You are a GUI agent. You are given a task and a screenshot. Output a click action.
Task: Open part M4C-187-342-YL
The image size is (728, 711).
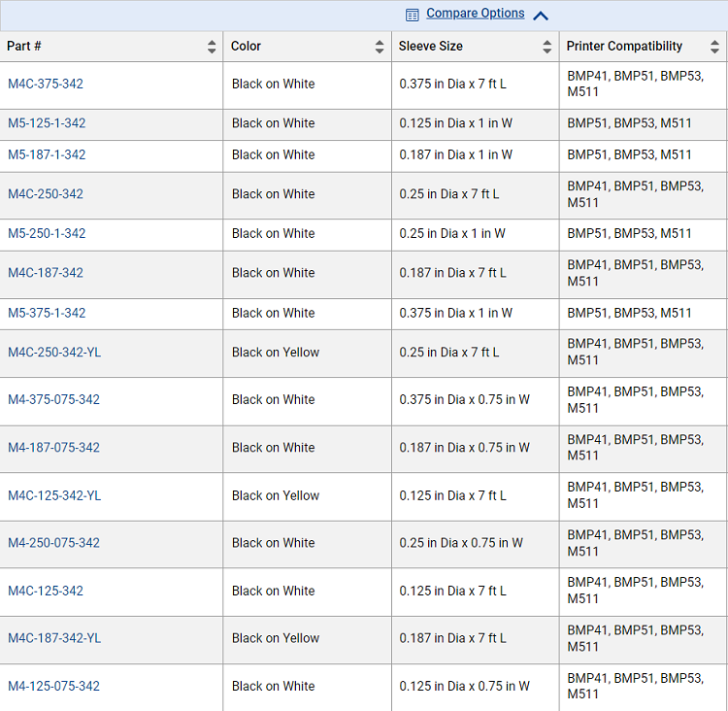tap(54, 638)
